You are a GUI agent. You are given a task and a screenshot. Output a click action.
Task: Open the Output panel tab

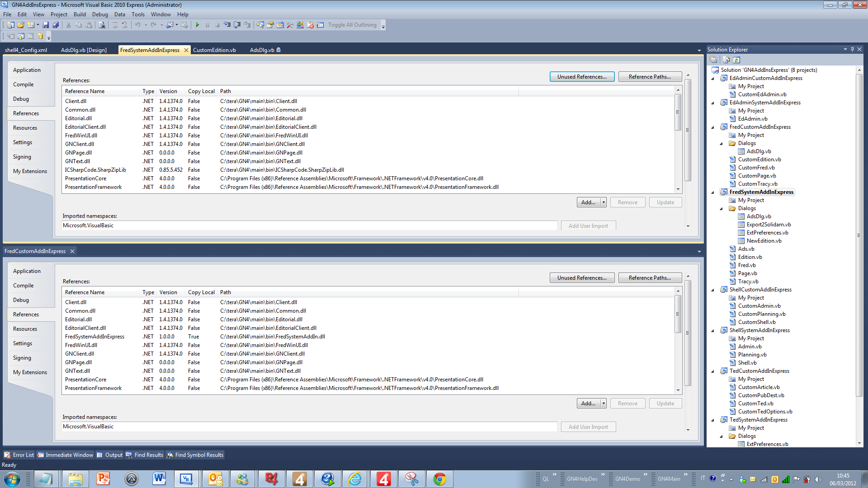[x=109, y=455]
